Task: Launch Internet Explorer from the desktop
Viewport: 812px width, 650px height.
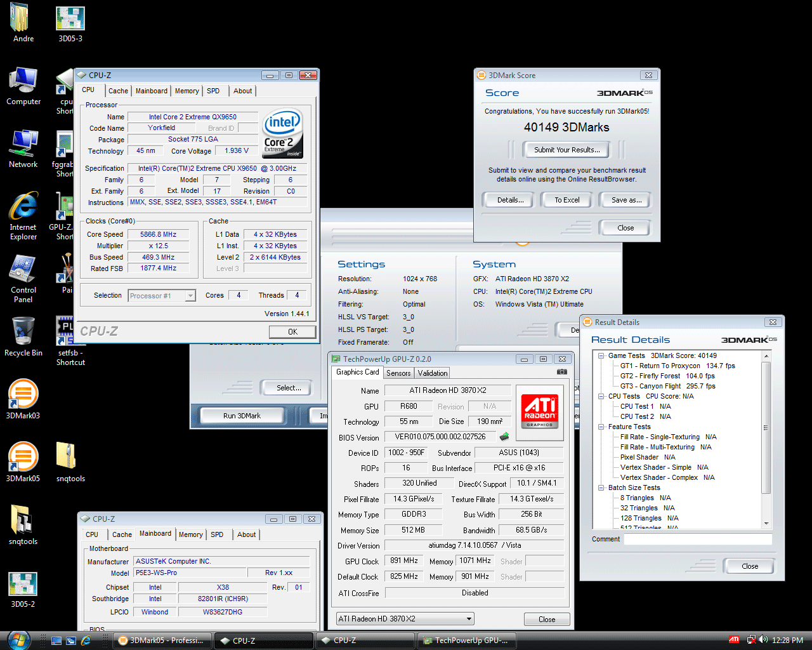Action: click(23, 216)
